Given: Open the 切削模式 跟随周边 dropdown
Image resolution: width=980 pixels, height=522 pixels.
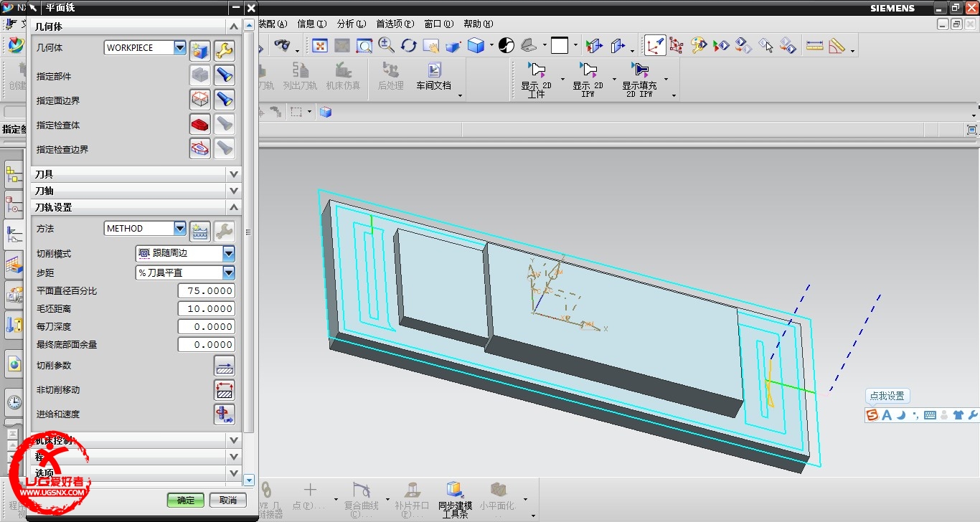Looking at the screenshot, I should (x=229, y=254).
